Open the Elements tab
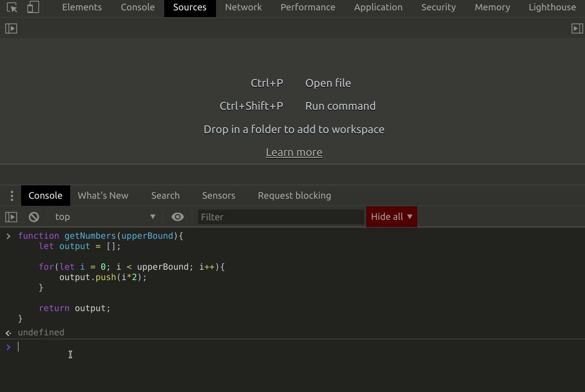 click(82, 7)
